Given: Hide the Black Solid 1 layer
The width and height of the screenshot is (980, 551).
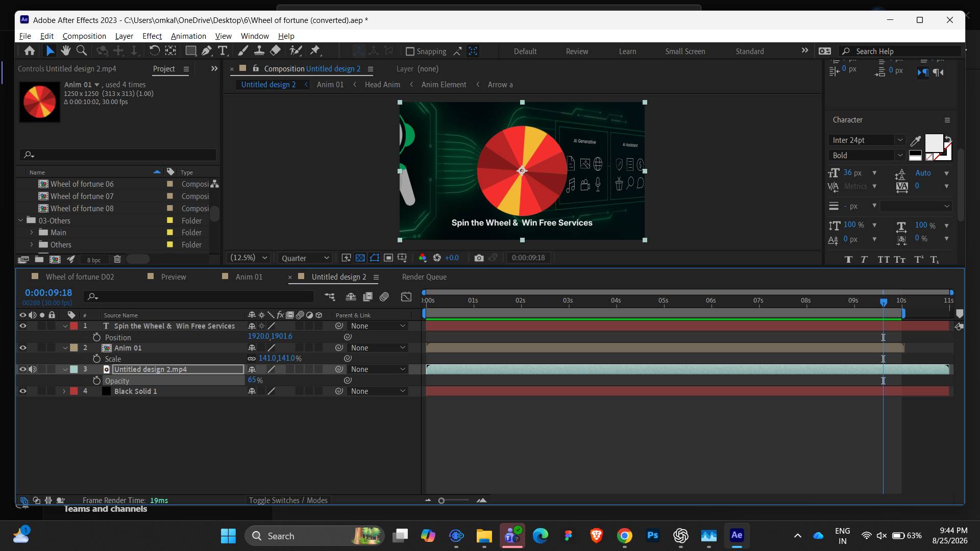Looking at the screenshot, I should pyautogui.click(x=22, y=391).
